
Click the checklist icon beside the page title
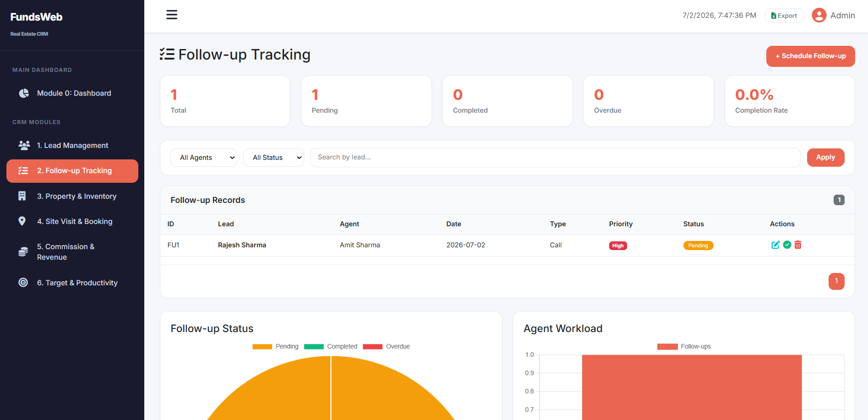167,55
